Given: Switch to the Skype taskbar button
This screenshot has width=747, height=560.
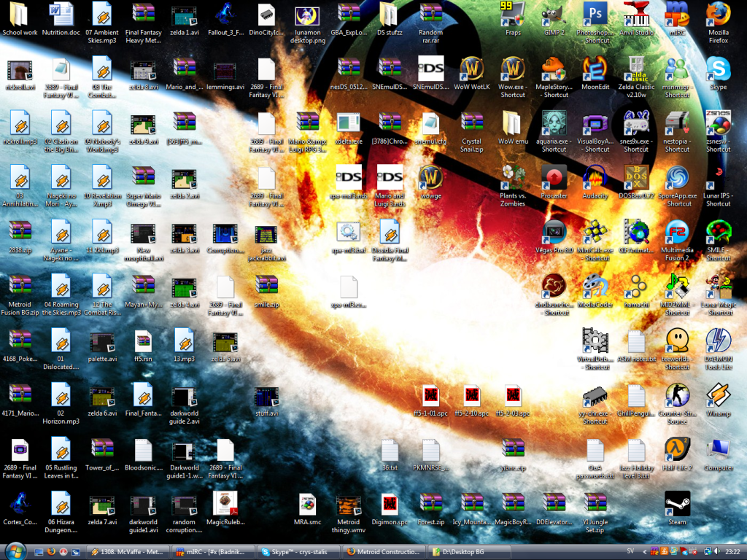Looking at the screenshot, I should click(300, 551).
